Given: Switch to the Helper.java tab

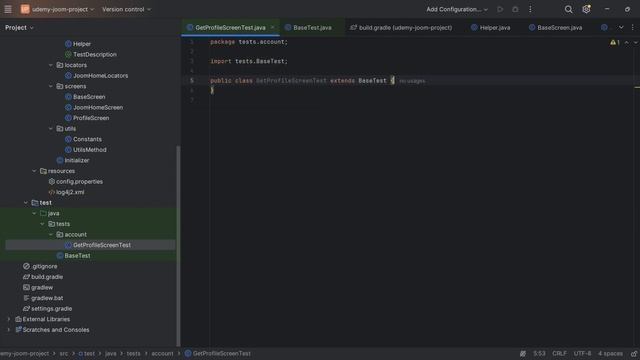Looking at the screenshot, I should pos(490,27).
